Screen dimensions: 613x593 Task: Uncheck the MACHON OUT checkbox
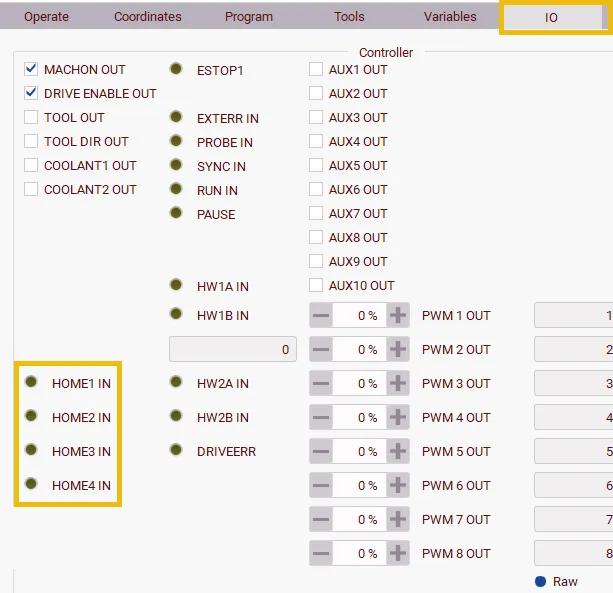(x=31, y=69)
